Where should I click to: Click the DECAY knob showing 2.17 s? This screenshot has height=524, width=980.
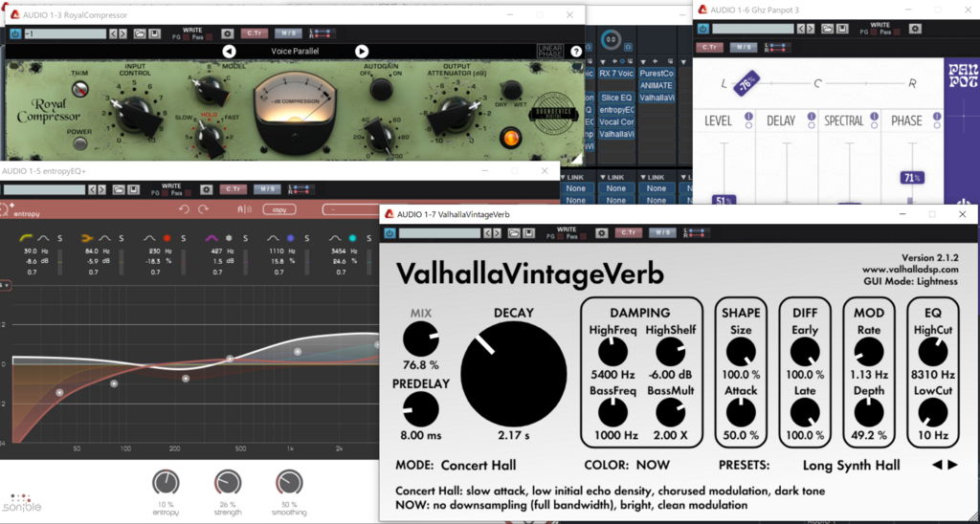(514, 374)
